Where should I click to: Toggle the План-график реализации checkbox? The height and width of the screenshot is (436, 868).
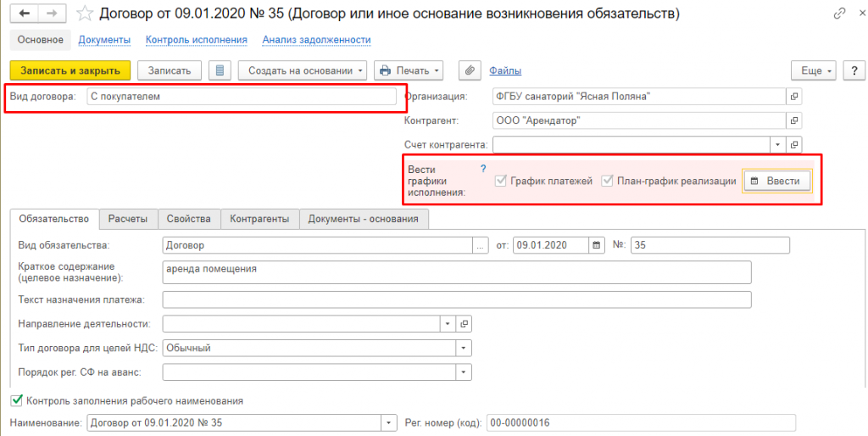[x=607, y=181]
